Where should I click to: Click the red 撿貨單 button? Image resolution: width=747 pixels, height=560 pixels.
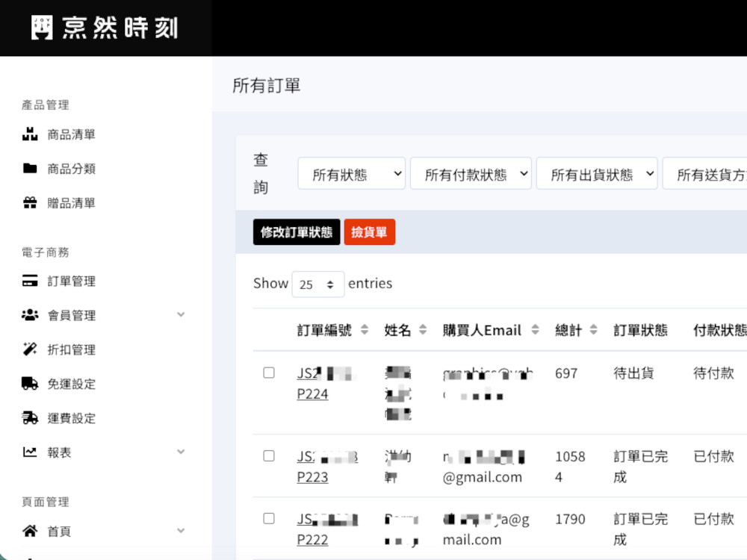369,232
